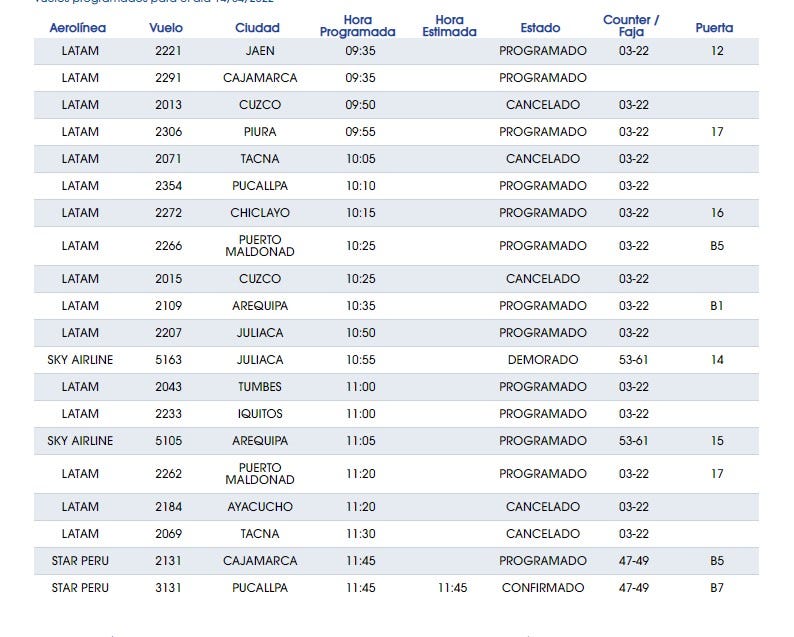Click the Counter / Faja column header

631,26
